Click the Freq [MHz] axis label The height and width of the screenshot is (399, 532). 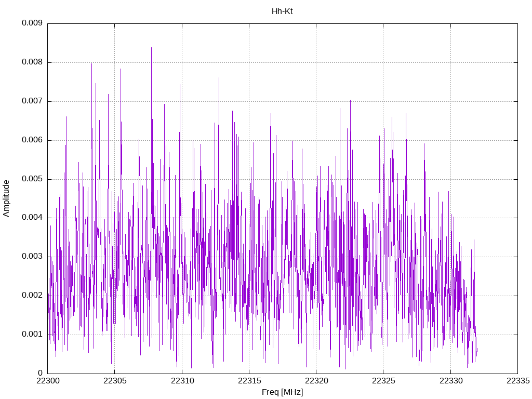(x=282, y=392)
